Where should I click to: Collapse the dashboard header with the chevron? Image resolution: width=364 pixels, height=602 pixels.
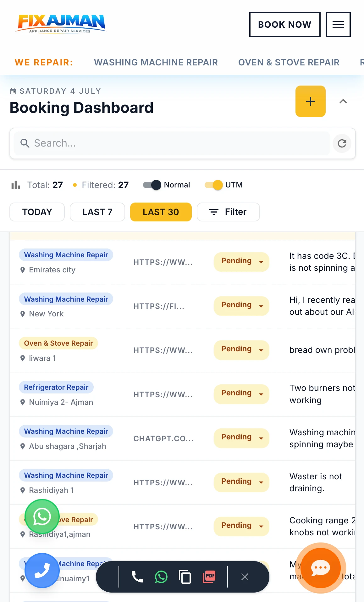[343, 101]
